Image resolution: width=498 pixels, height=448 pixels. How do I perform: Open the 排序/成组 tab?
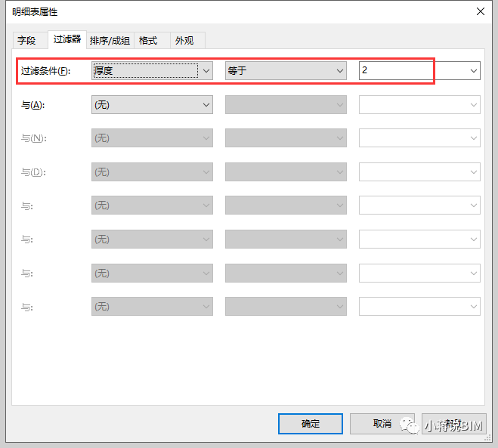point(110,40)
